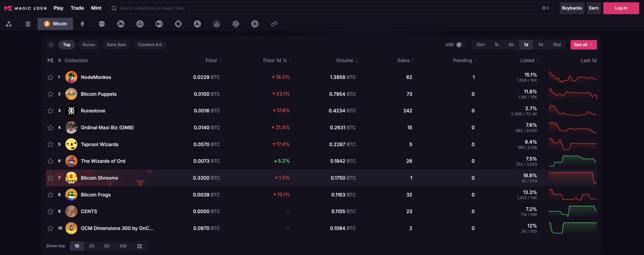Switch to the Rare Sats tab
The image size is (644, 255).
116,45
